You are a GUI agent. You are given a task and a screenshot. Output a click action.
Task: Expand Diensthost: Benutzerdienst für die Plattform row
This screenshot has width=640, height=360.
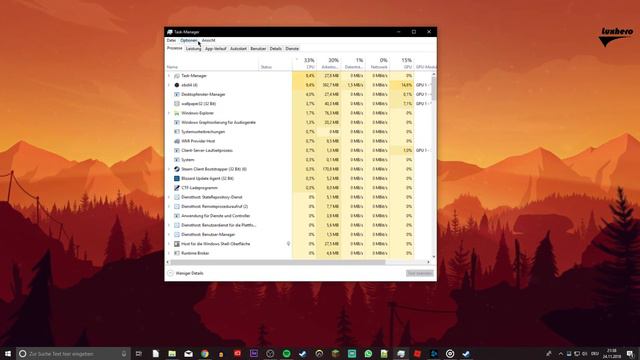click(x=169, y=225)
